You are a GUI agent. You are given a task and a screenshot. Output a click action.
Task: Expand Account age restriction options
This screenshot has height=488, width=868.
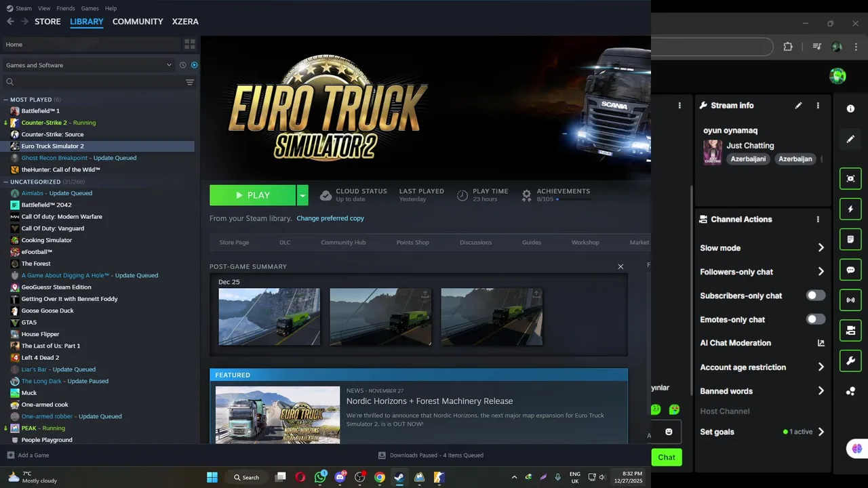coord(821,367)
